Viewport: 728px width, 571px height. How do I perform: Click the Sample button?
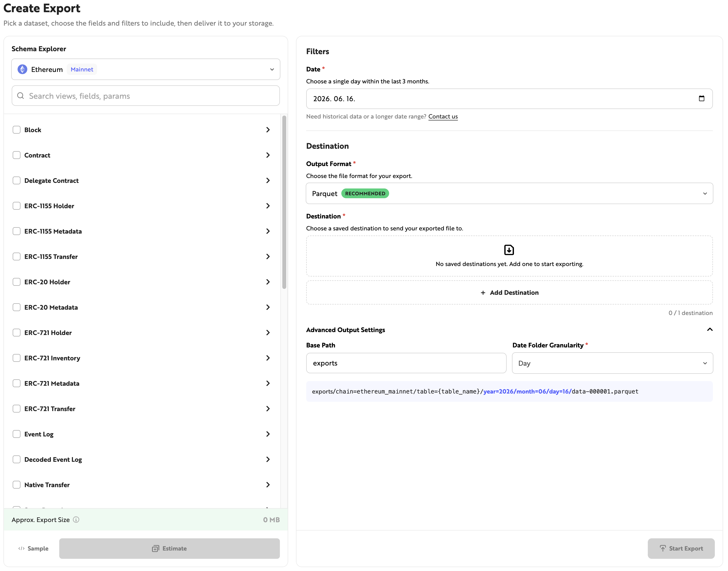point(33,548)
